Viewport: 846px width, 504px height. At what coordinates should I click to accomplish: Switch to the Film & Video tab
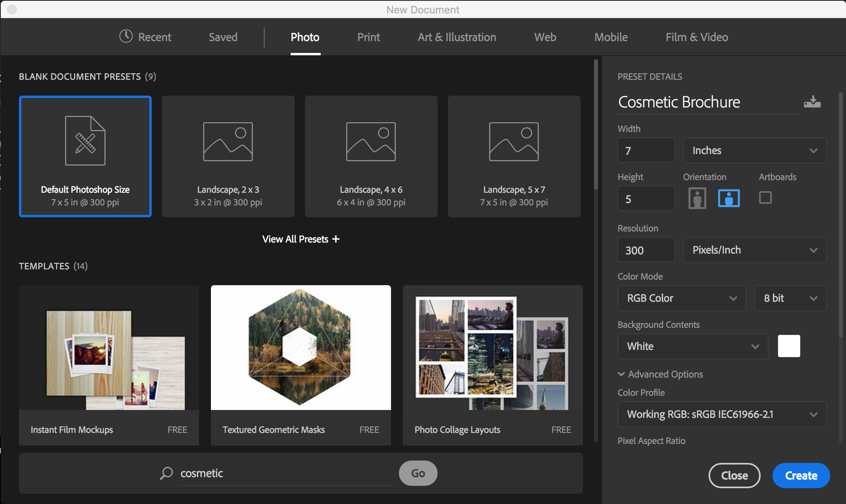pyautogui.click(x=697, y=37)
